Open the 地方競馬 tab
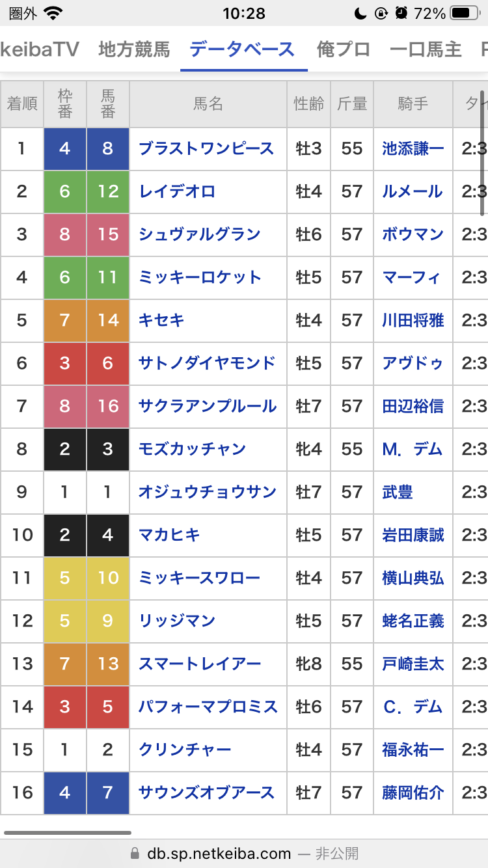 [134, 49]
